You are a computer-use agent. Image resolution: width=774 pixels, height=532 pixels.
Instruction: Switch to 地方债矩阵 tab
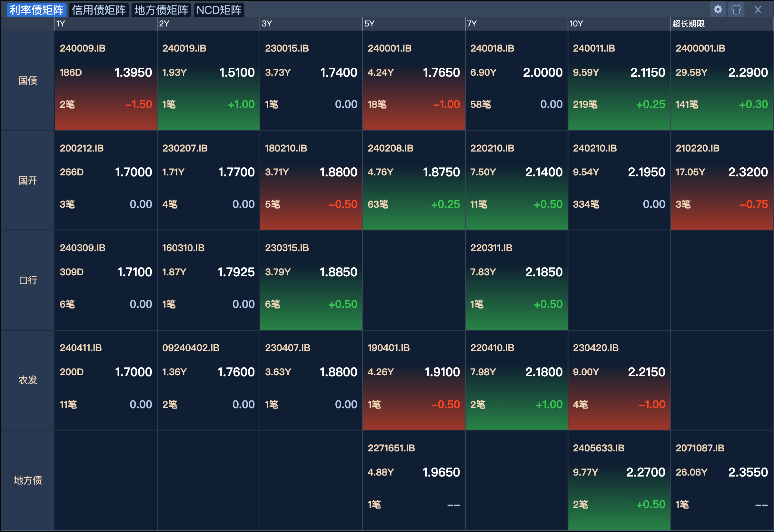click(161, 10)
